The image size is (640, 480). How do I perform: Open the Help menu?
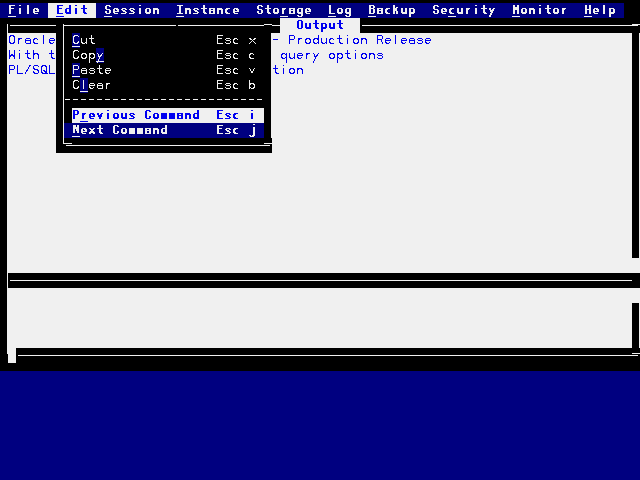(600, 10)
